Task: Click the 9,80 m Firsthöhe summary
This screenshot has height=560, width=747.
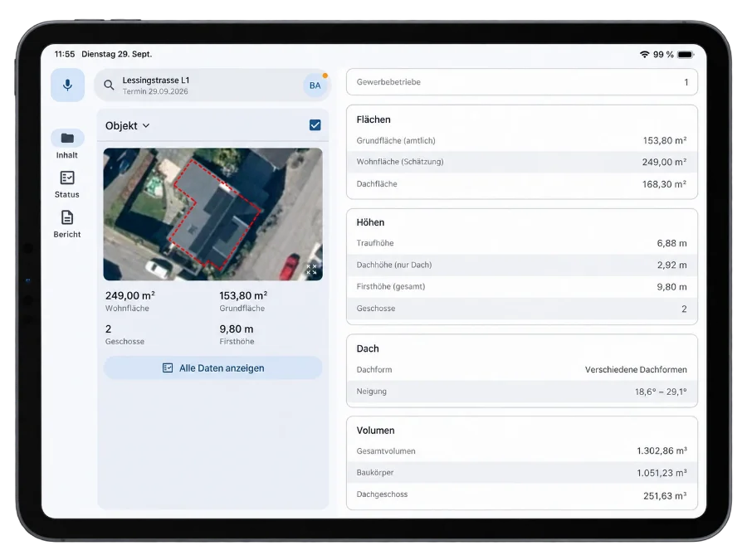Action: click(237, 334)
